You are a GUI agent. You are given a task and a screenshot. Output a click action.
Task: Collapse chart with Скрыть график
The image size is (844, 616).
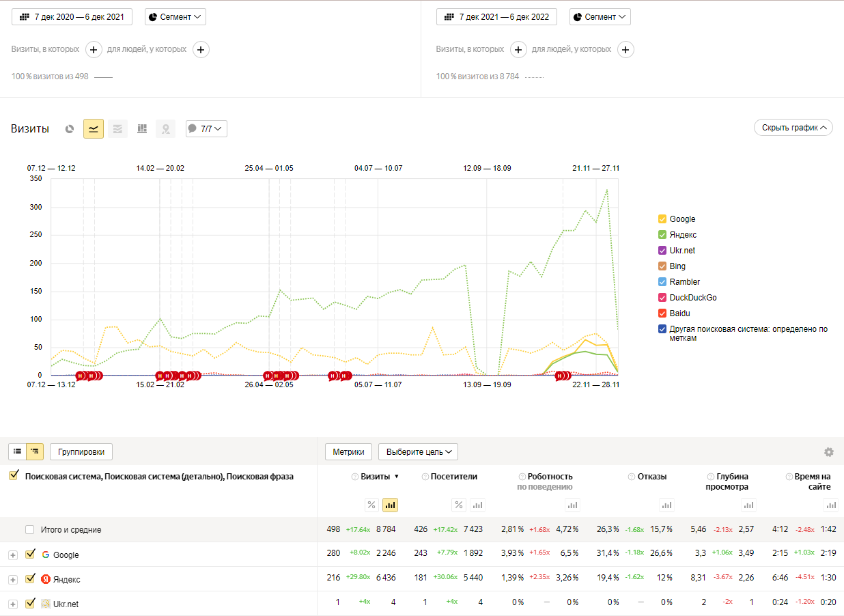793,128
